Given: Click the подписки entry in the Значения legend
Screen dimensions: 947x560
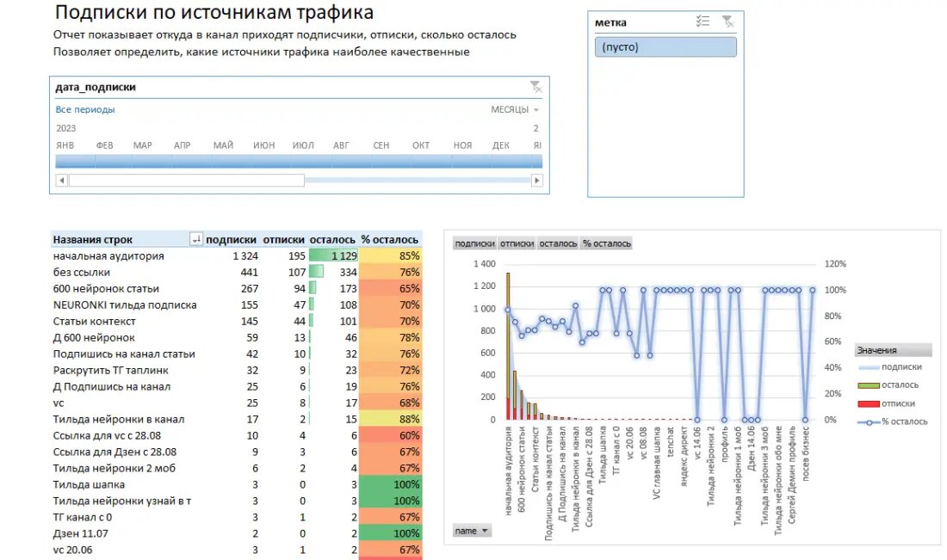Looking at the screenshot, I should [901, 366].
